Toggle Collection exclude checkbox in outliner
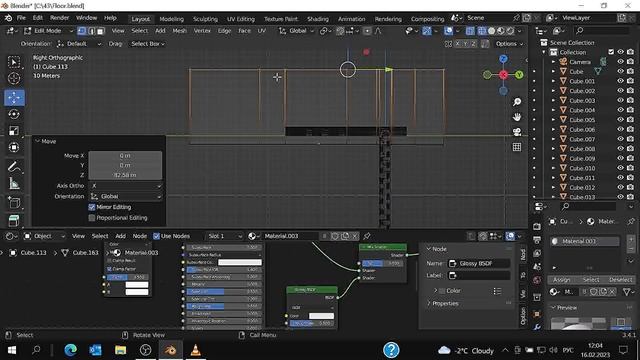Viewport: 640px width, 360px height. 611,52
